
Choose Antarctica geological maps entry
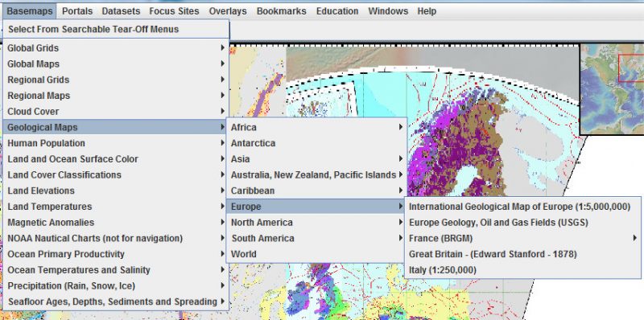tap(316, 143)
